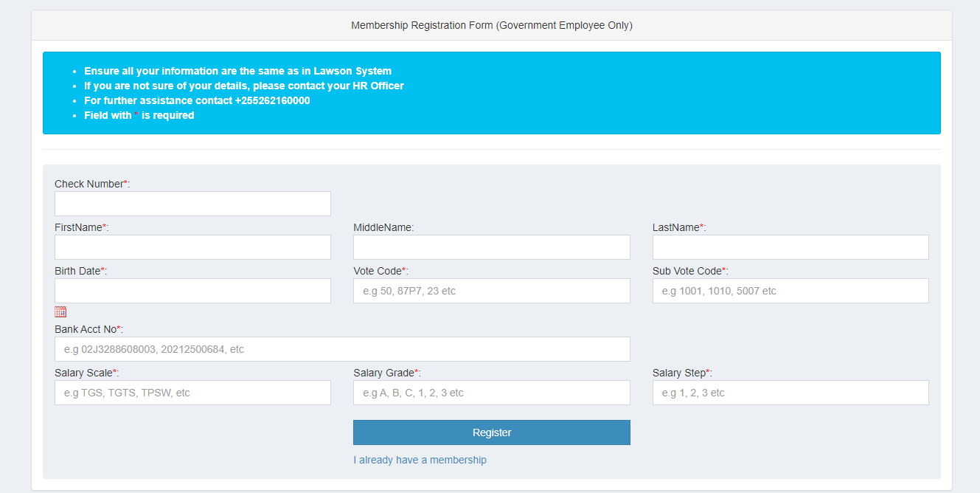Click the 'Field with * is required' bullet
980x493 pixels.
click(139, 114)
